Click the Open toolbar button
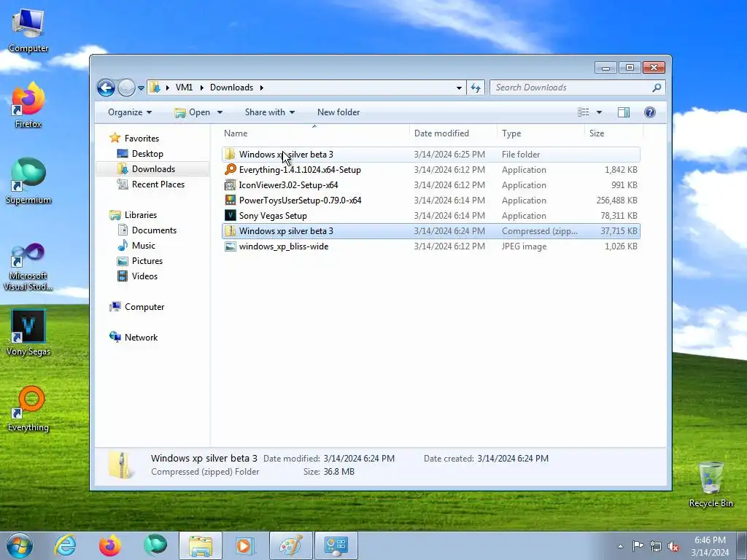The height and width of the screenshot is (560, 747). (193, 112)
